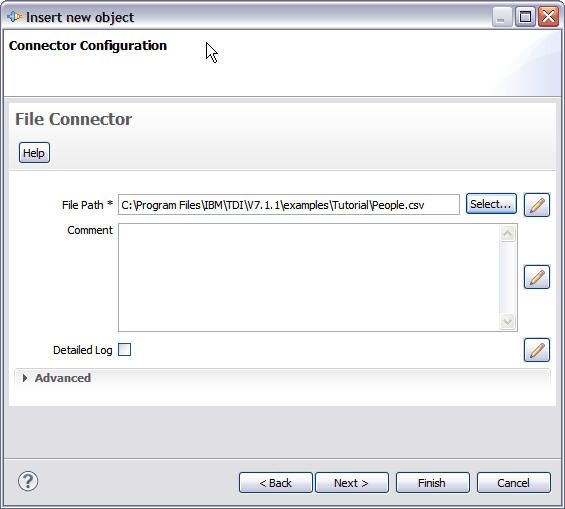565x509 pixels.
Task: Click the pencil icon beside File Path
Action: click(537, 205)
